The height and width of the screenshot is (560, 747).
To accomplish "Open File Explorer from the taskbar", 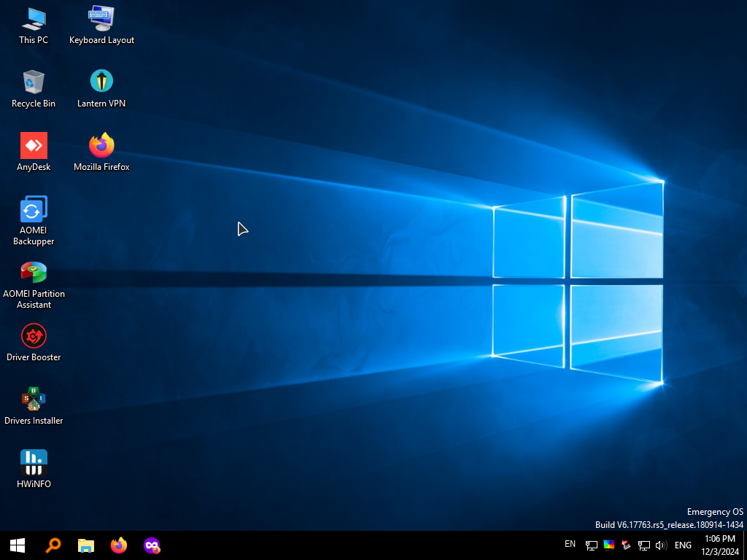I will [x=85, y=545].
